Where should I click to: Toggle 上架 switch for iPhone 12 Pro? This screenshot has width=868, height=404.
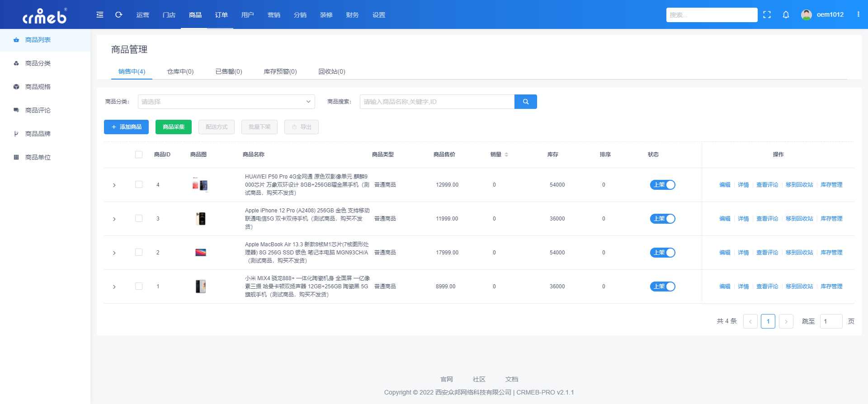(x=663, y=219)
